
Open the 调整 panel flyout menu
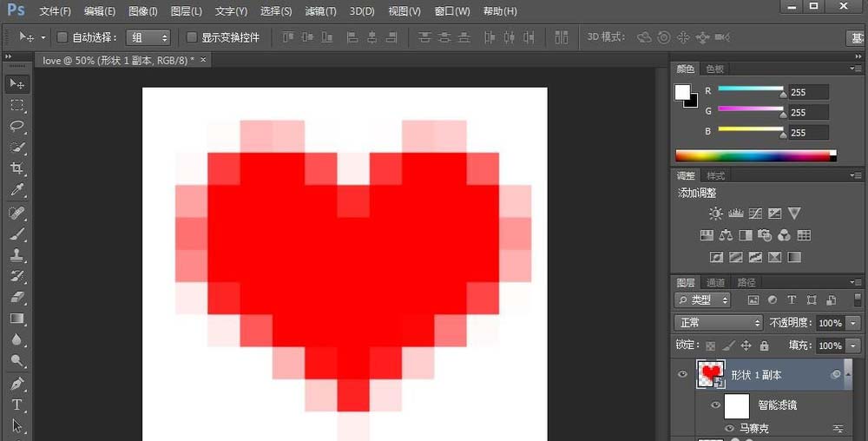coord(856,175)
